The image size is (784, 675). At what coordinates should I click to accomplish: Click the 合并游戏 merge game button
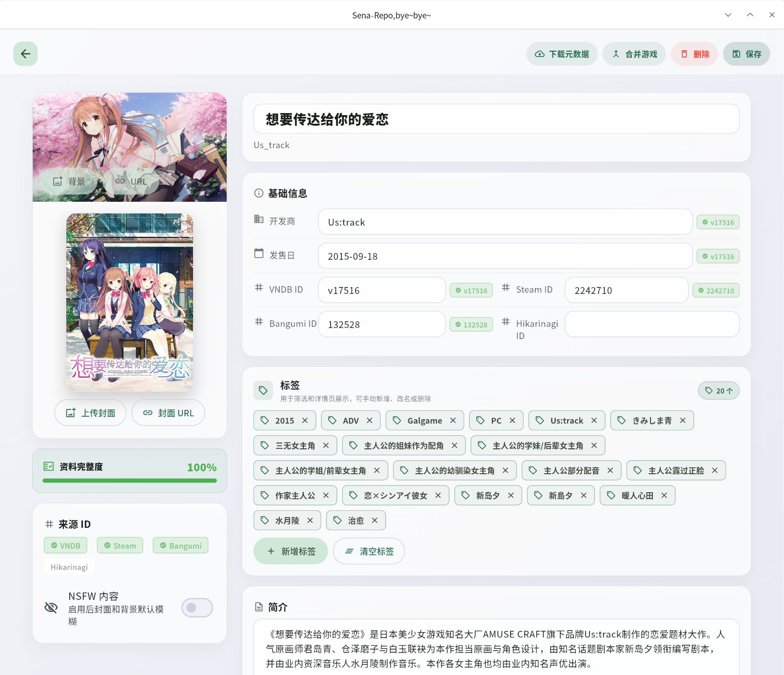[x=634, y=54]
